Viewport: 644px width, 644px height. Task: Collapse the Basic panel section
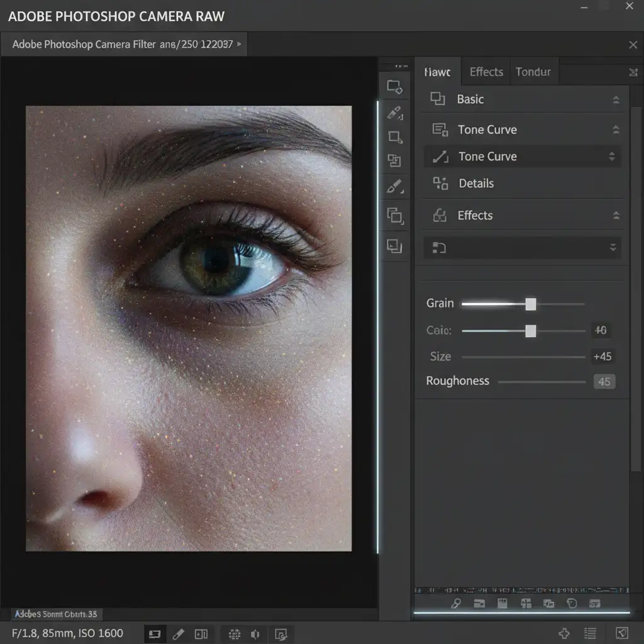coord(616,99)
